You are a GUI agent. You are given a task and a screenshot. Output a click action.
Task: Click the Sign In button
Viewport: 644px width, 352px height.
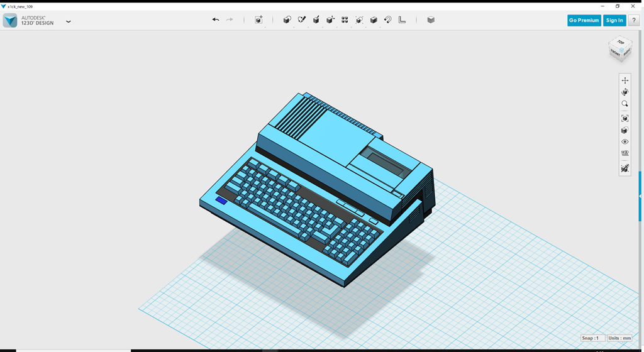614,20
